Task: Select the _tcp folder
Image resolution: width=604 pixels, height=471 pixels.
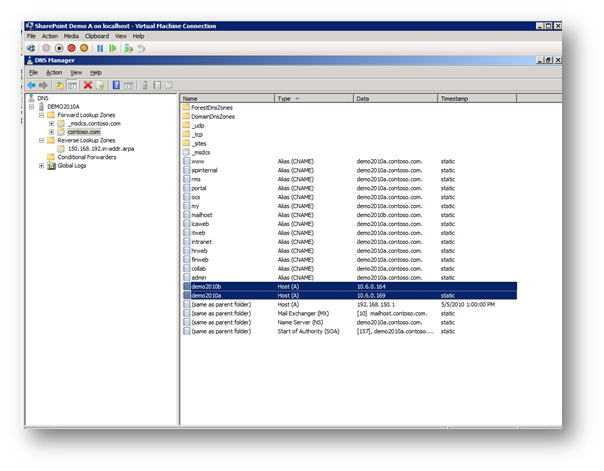Action: tap(197, 134)
